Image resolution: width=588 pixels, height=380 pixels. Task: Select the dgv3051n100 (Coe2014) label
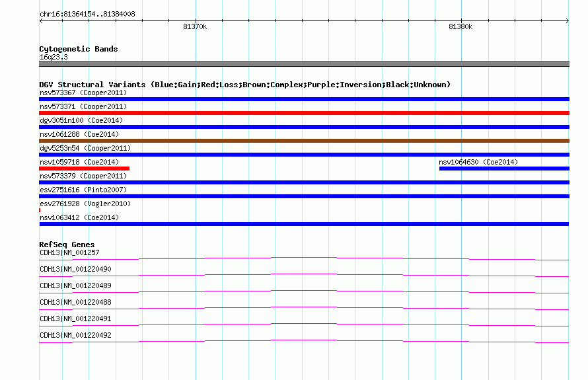click(x=81, y=120)
